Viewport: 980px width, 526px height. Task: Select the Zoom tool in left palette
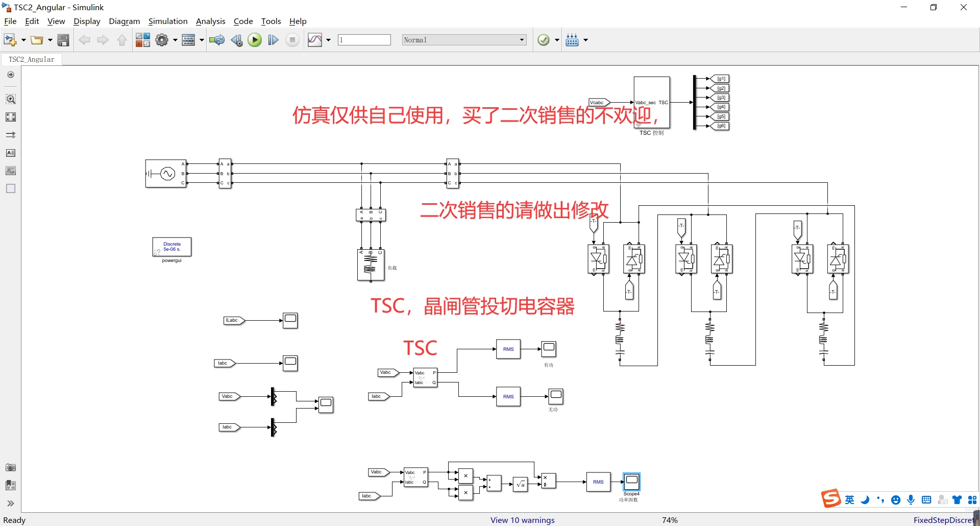pos(10,99)
